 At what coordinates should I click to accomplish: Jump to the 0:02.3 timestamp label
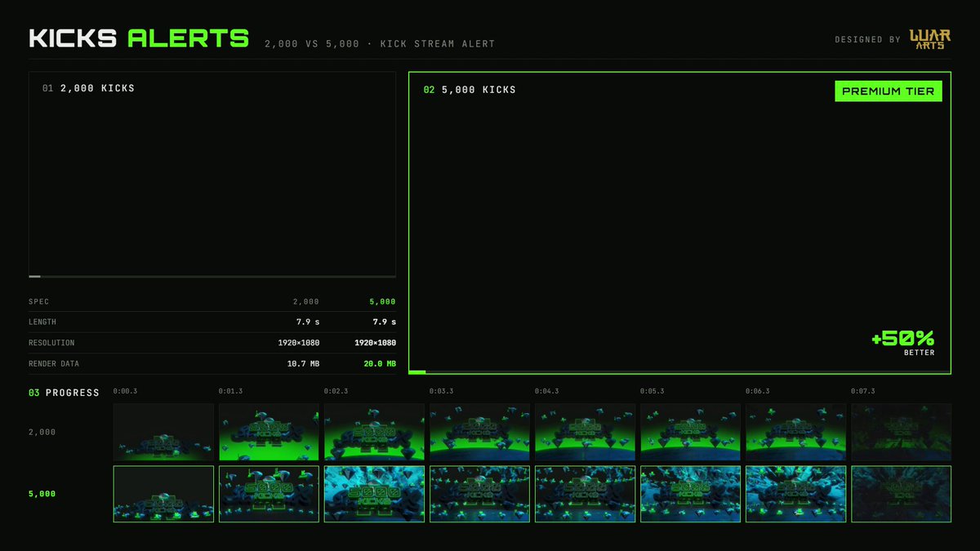point(336,392)
